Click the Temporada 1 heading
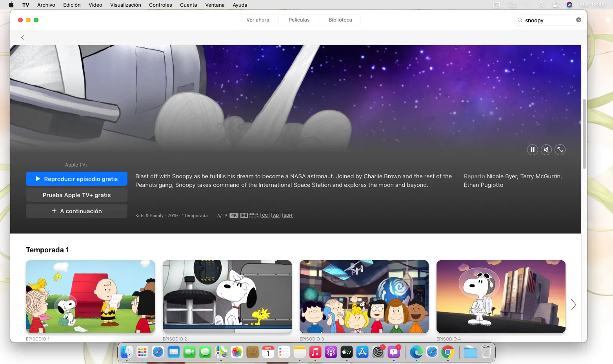Screen dimensions: 613x364 point(47,250)
